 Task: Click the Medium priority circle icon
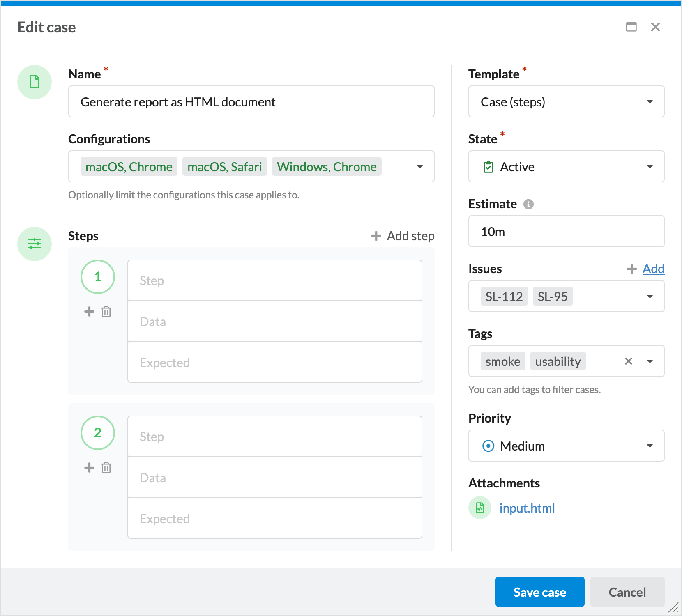click(488, 446)
